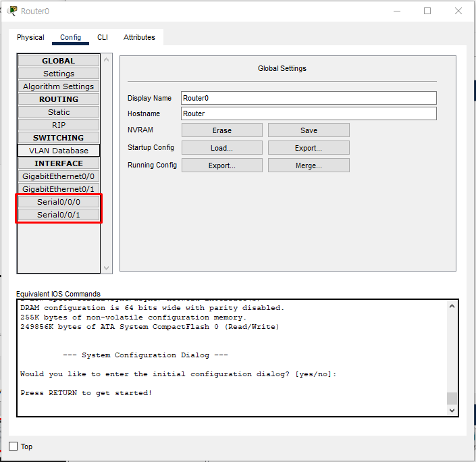The width and height of the screenshot is (476, 462).
Task: Switch to the Physical tab
Action: click(30, 37)
